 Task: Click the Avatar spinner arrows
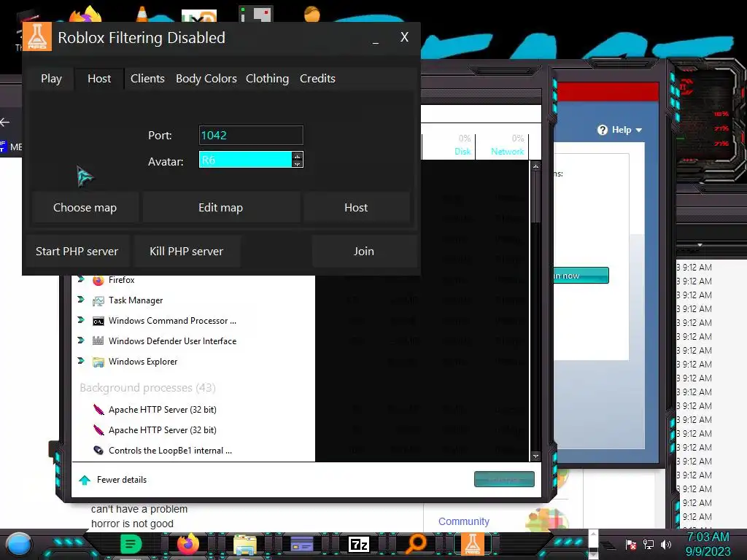(298, 160)
